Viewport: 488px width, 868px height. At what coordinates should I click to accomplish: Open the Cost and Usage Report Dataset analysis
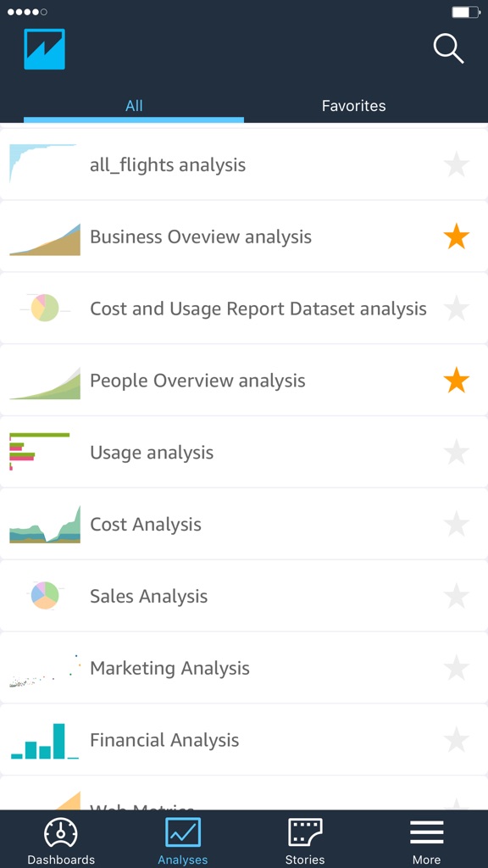coord(258,309)
